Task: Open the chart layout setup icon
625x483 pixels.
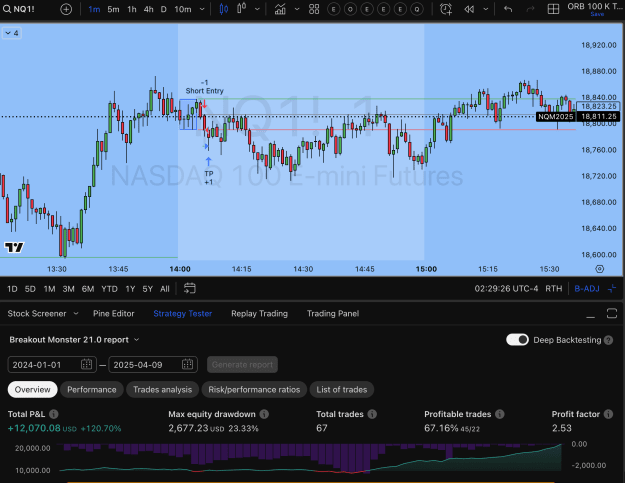Action: coord(553,9)
